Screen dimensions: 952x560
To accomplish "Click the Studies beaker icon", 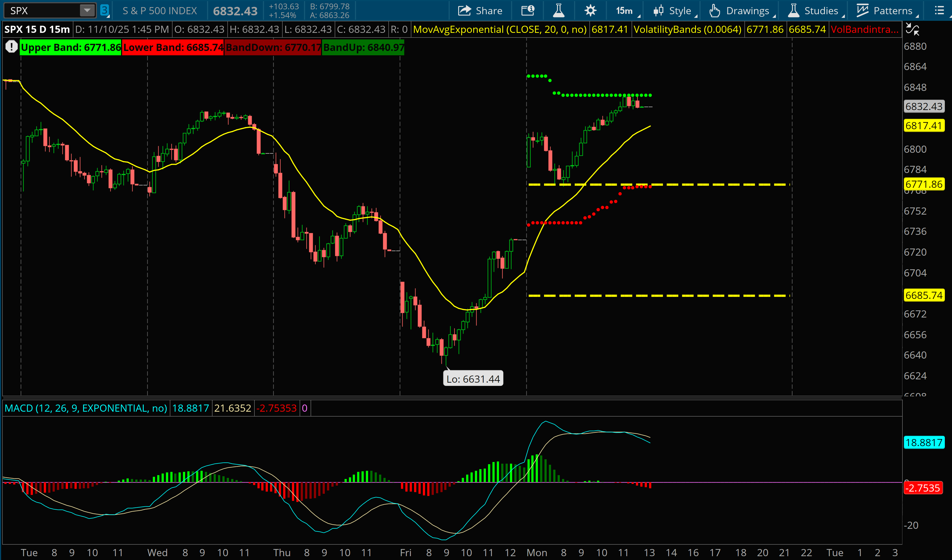I will tap(794, 11).
